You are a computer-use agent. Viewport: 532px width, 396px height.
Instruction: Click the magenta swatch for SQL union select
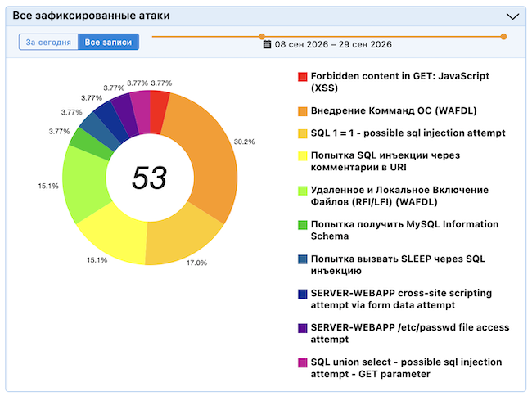point(302,362)
